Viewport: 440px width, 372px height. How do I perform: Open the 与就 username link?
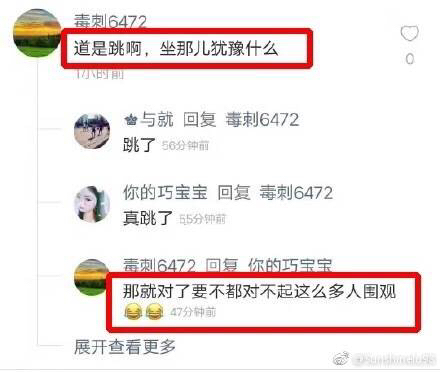[x=157, y=119]
